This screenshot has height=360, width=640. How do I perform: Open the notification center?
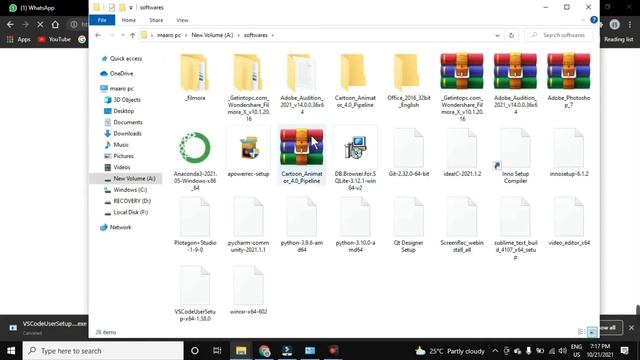pos(624,351)
